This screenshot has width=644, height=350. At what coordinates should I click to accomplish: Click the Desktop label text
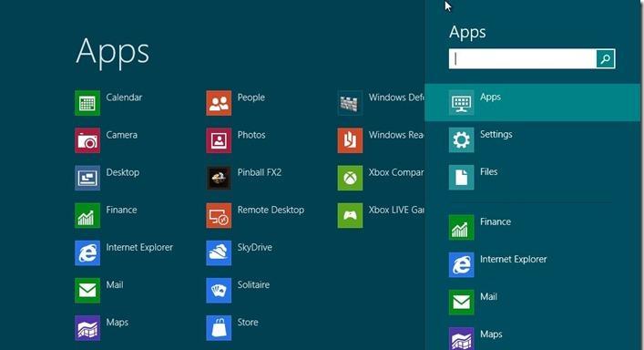coord(123,172)
